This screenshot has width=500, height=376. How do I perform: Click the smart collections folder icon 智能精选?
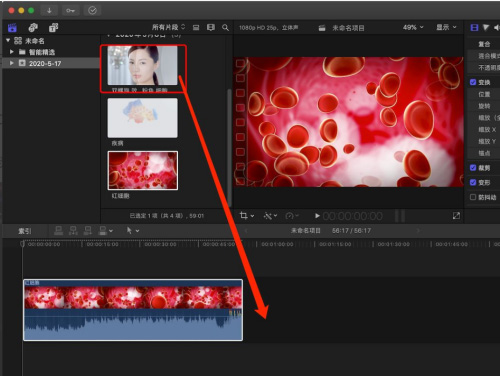(x=22, y=52)
